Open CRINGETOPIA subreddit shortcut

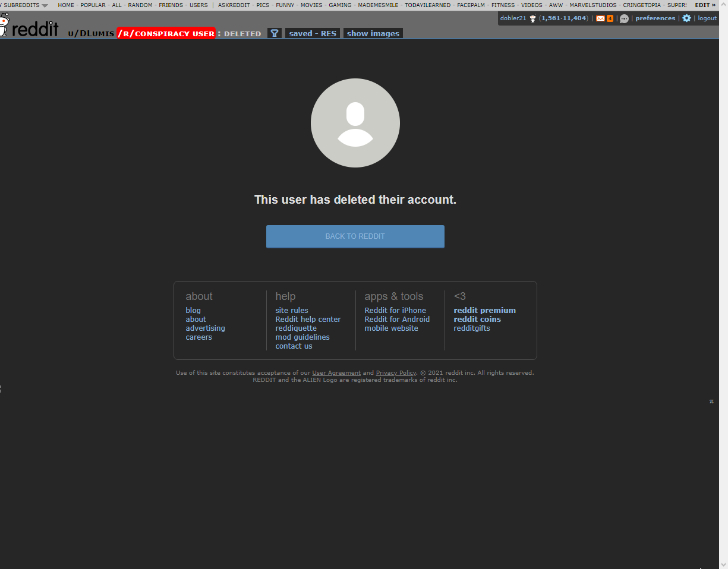coord(642,5)
